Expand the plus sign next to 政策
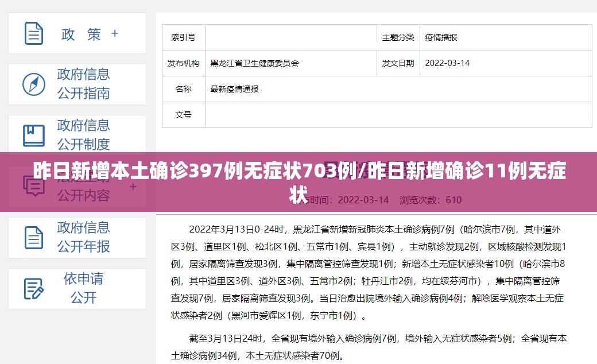 pos(115,33)
